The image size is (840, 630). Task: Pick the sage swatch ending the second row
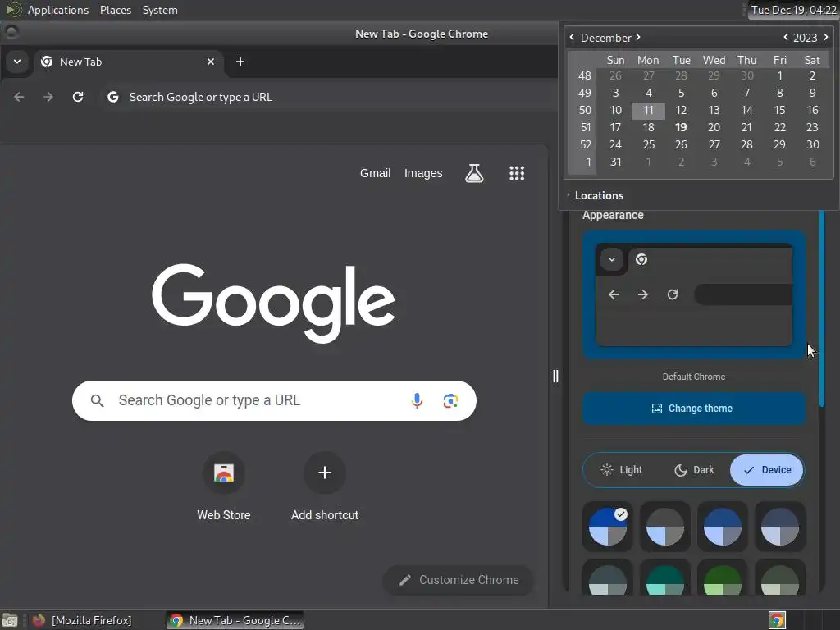pos(780,578)
